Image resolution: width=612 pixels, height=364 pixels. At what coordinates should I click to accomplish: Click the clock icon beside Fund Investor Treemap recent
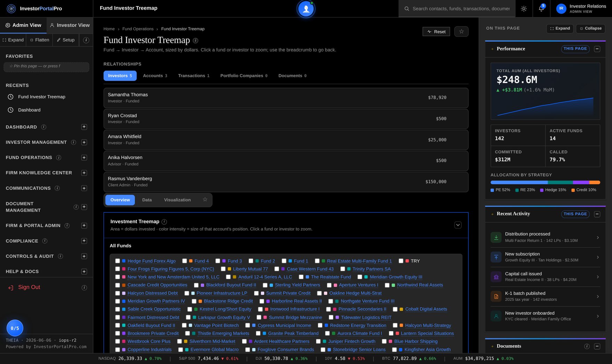click(x=10, y=97)
